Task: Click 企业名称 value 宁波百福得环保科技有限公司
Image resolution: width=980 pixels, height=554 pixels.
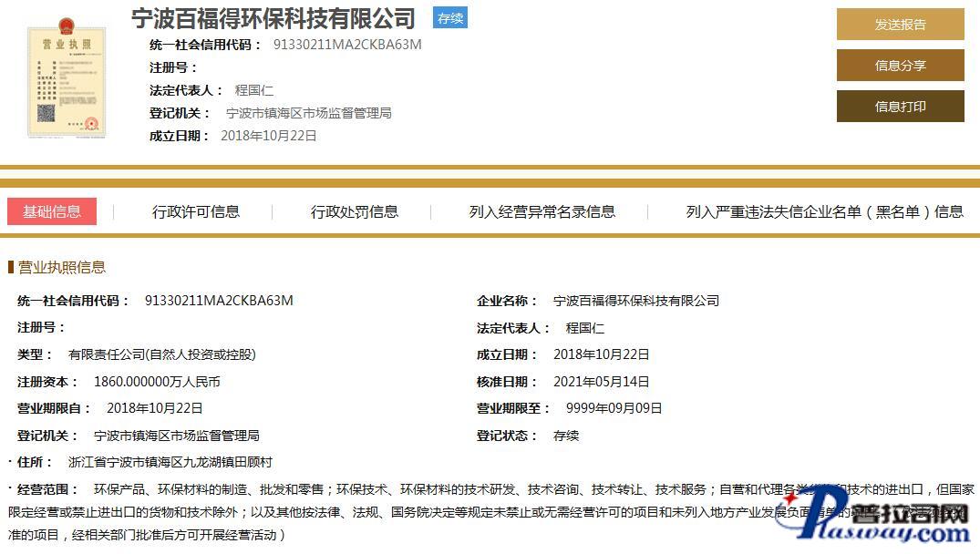Action: [x=636, y=301]
